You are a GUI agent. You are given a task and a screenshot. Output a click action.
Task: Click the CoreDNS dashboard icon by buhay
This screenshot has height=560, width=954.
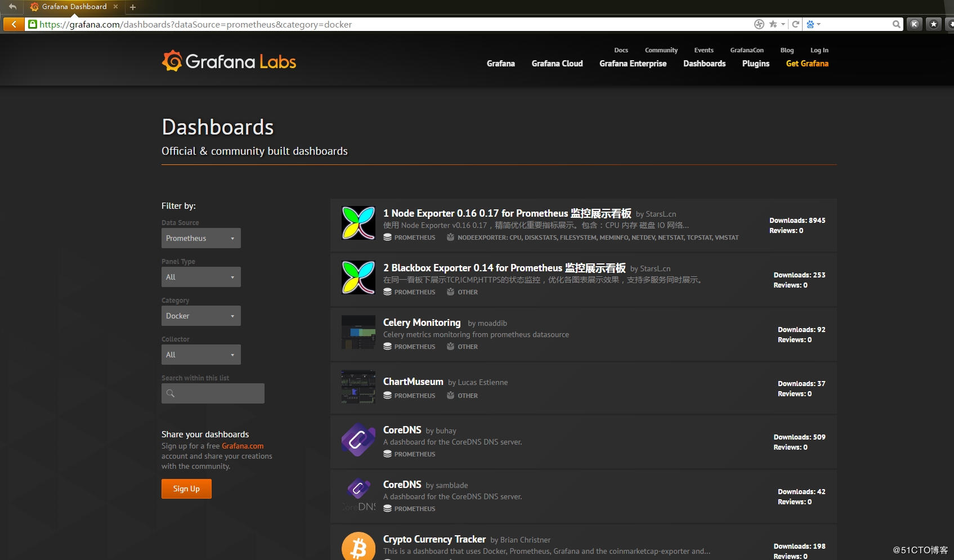click(358, 440)
